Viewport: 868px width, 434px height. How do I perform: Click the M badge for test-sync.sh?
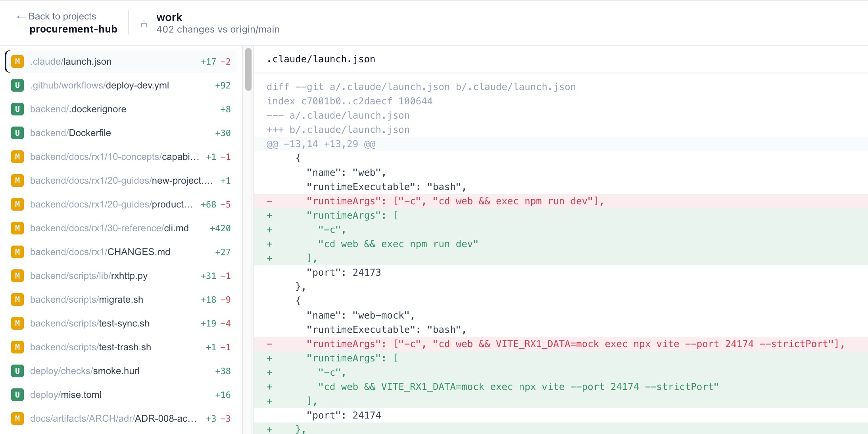(17, 323)
